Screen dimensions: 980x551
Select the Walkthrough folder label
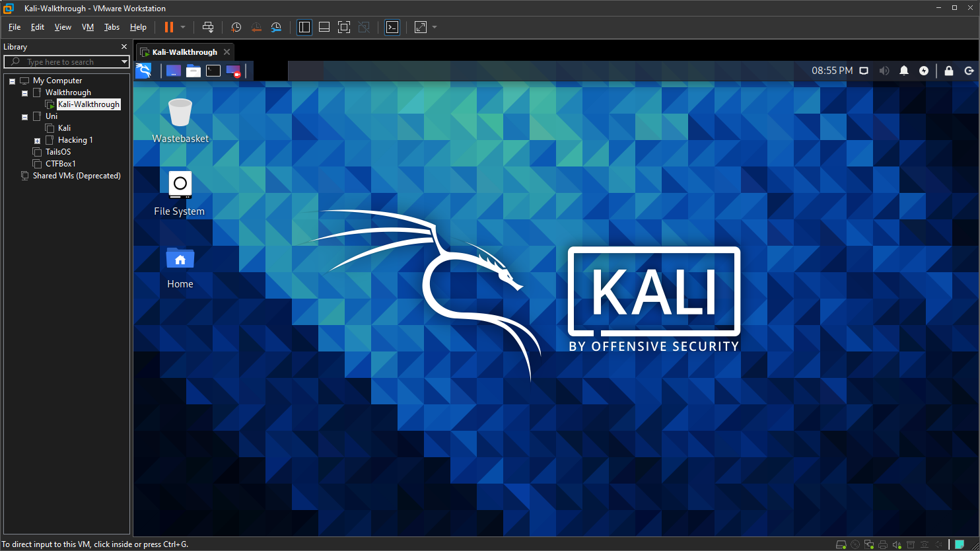68,92
